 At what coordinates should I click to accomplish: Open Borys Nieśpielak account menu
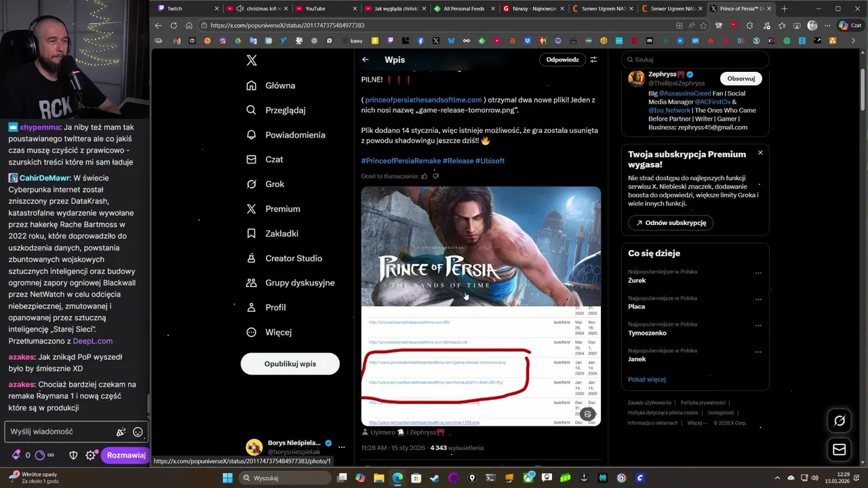[x=342, y=447]
